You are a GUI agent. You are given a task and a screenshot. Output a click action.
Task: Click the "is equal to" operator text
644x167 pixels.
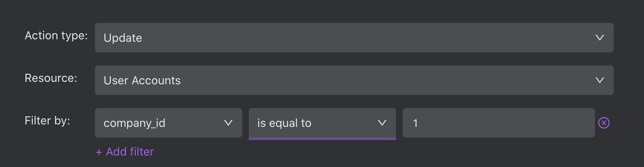[x=284, y=123]
